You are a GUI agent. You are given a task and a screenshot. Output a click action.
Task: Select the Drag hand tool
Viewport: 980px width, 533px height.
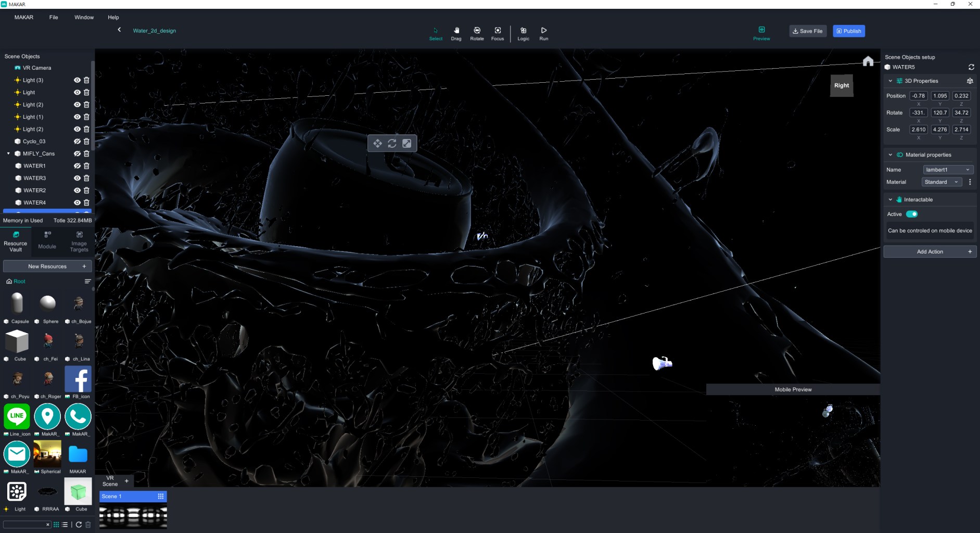coord(456,33)
